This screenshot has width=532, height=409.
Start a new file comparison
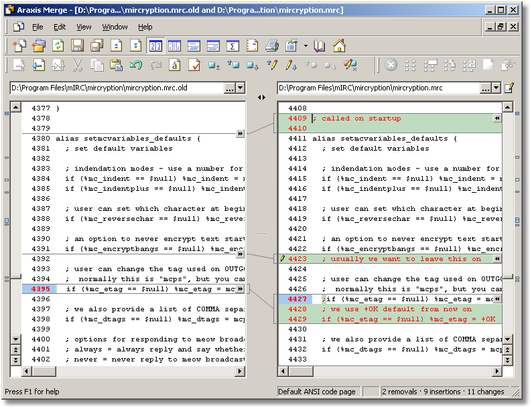pyautogui.click(x=19, y=46)
